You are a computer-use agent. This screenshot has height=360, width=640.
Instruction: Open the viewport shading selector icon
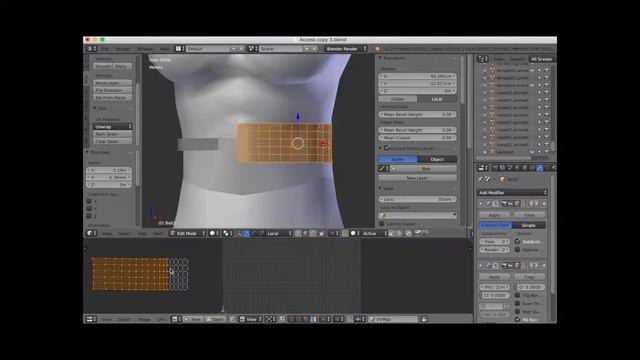215,233
